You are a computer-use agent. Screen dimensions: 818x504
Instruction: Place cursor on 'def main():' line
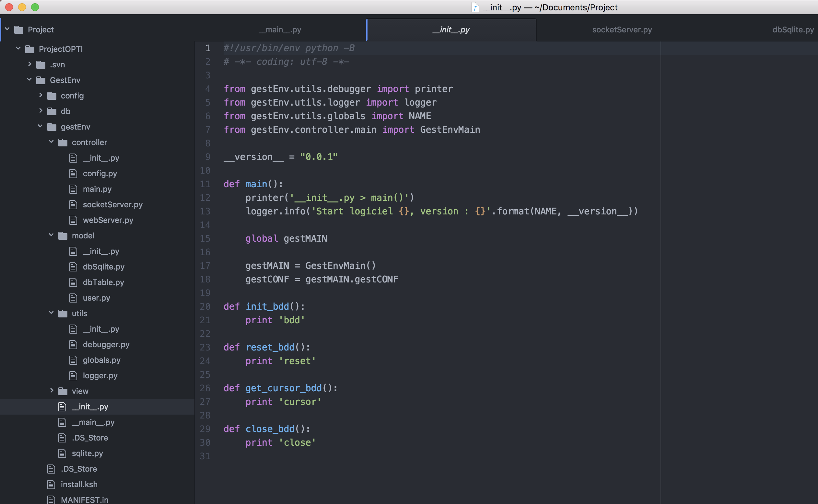tap(253, 184)
